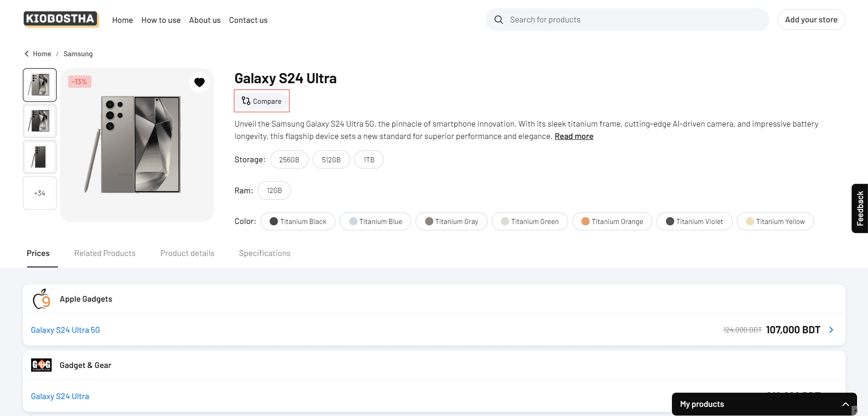Switch to the Specifications tab

[265, 253]
